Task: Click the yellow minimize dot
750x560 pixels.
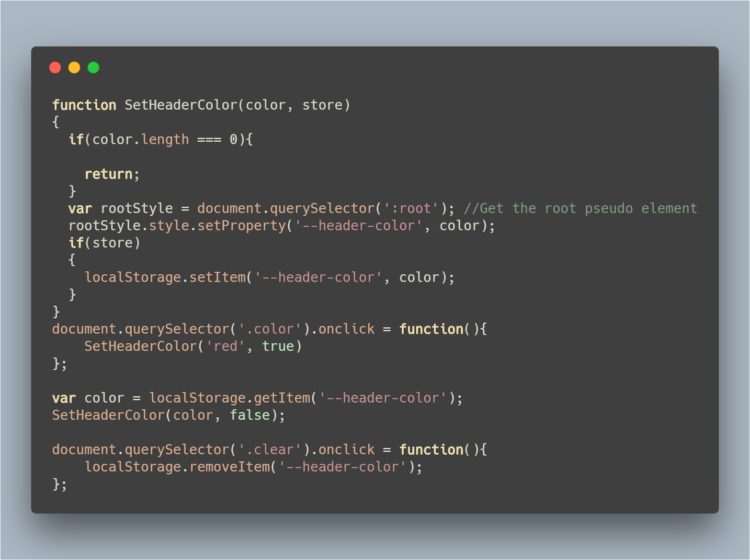Action: [74, 67]
